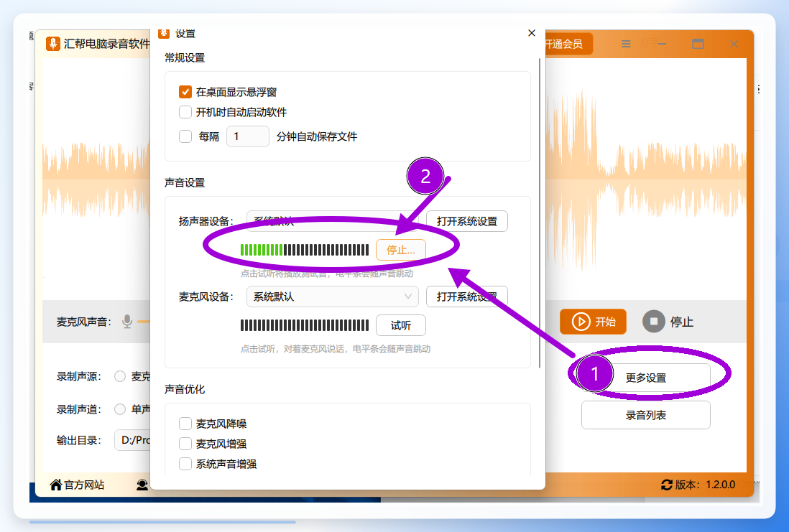
Task: Click the 输出目录 path field
Action: pos(133,440)
